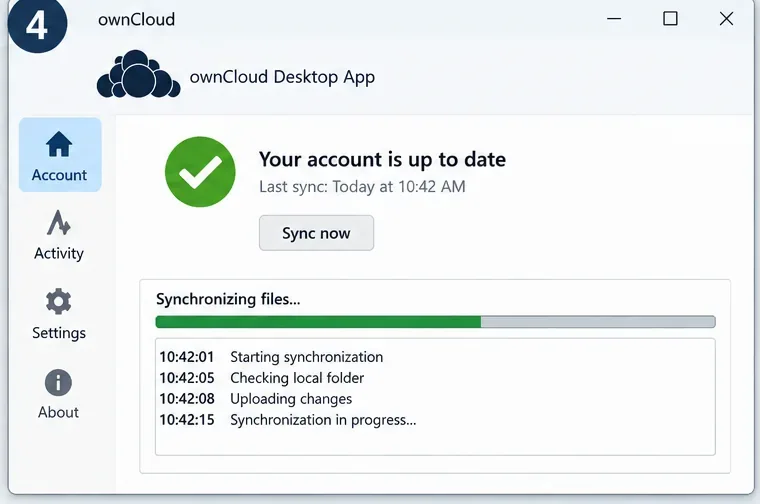Screen dimensions: 760x504
Task: Click the log entry 'Starting synchronization'
Action: [306, 357]
